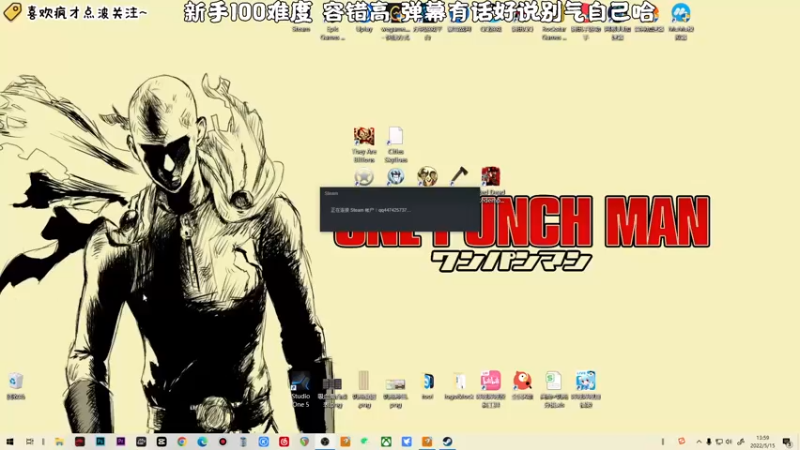Open the taskbar clock showing 13:59
800x450 pixels.
coord(763,442)
